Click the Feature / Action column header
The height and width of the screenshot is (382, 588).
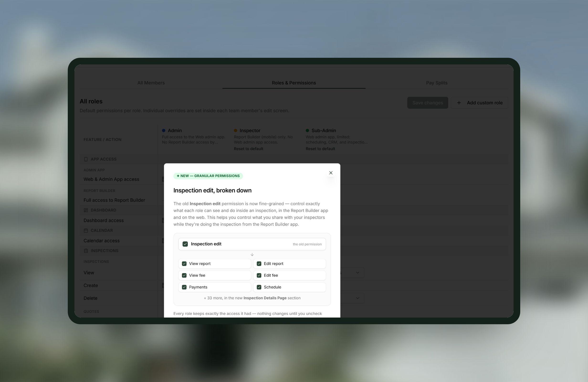pos(102,139)
